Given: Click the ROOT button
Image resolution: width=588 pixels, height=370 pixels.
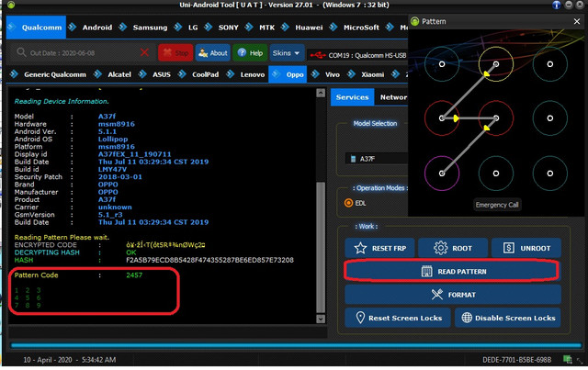Looking at the screenshot, I should pos(453,248).
